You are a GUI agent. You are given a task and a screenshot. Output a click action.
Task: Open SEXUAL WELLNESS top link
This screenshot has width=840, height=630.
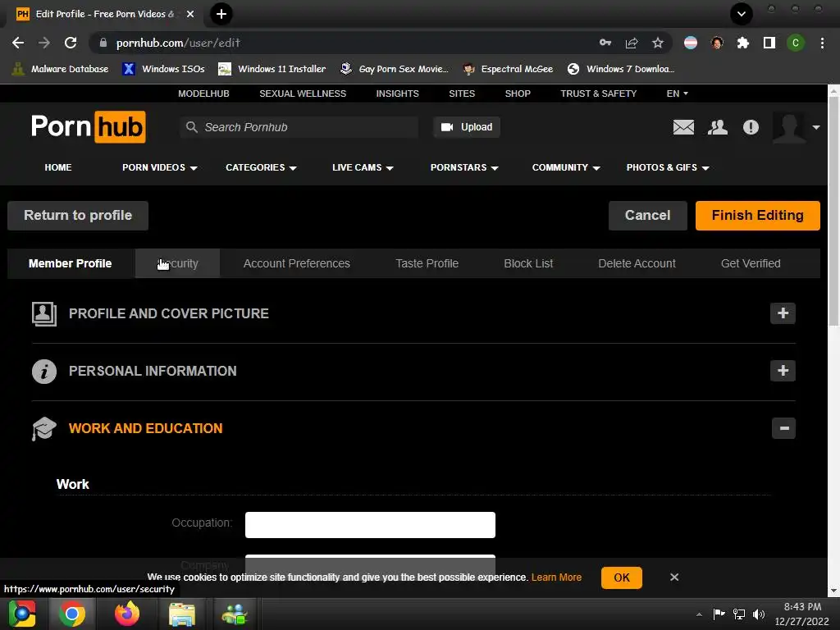pos(303,94)
